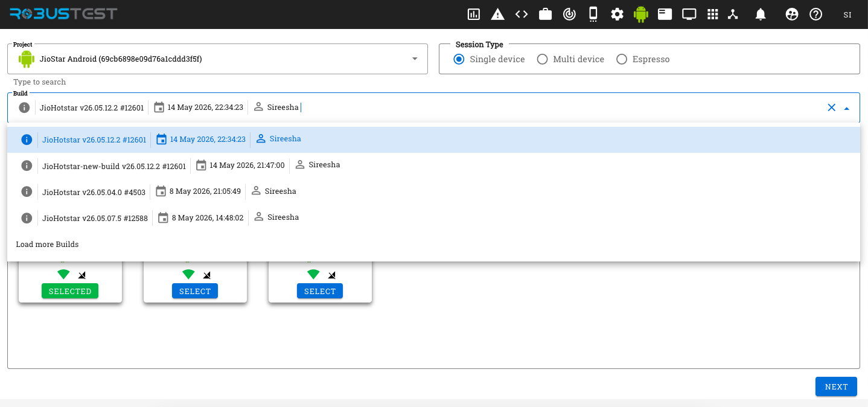Click the green SELECTED device button

[70, 291]
